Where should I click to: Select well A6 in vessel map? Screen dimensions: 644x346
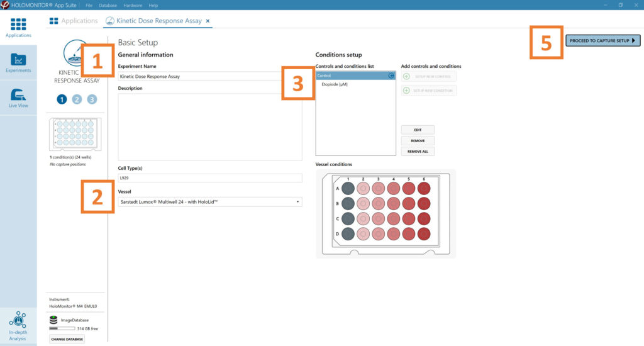tap(424, 189)
